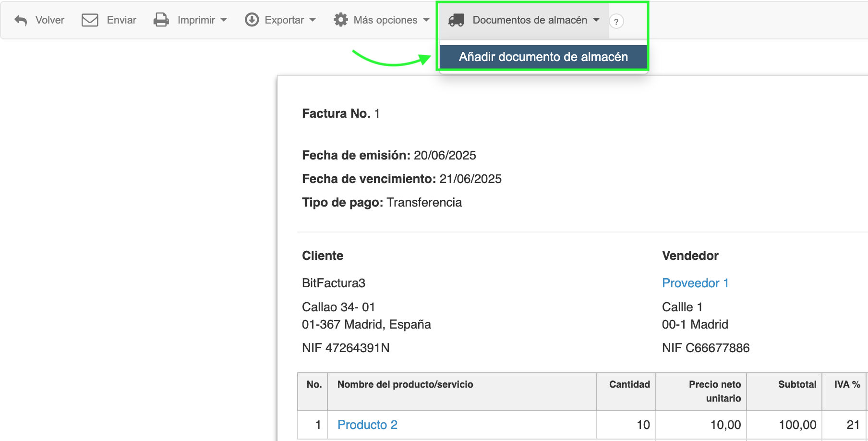The width and height of the screenshot is (868, 441).
Task: Click the download circle Exportar icon
Action: point(252,20)
